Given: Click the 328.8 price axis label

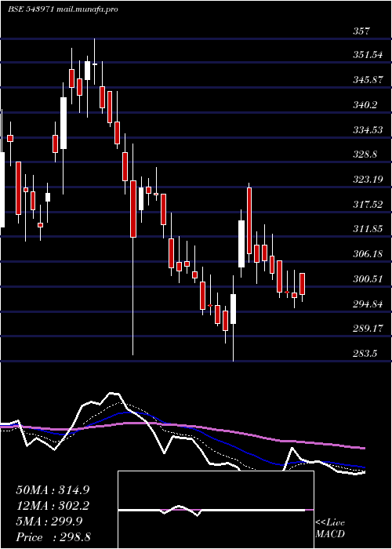Looking at the screenshot, I should point(365,155).
